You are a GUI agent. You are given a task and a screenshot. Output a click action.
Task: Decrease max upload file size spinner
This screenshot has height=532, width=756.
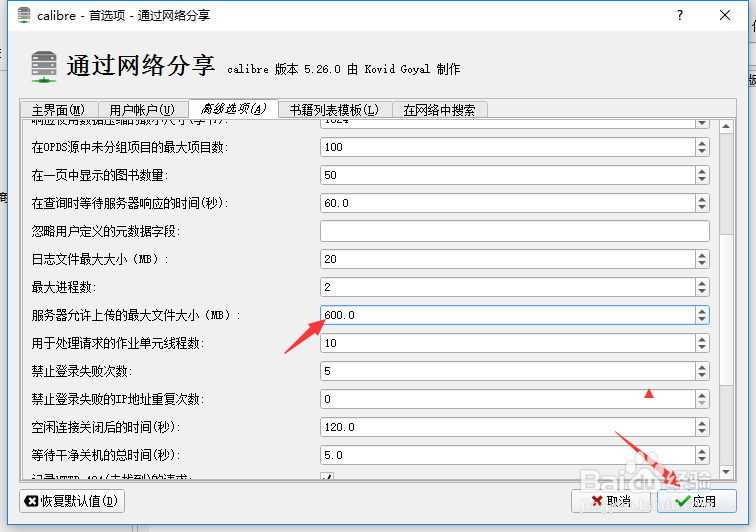click(702, 319)
